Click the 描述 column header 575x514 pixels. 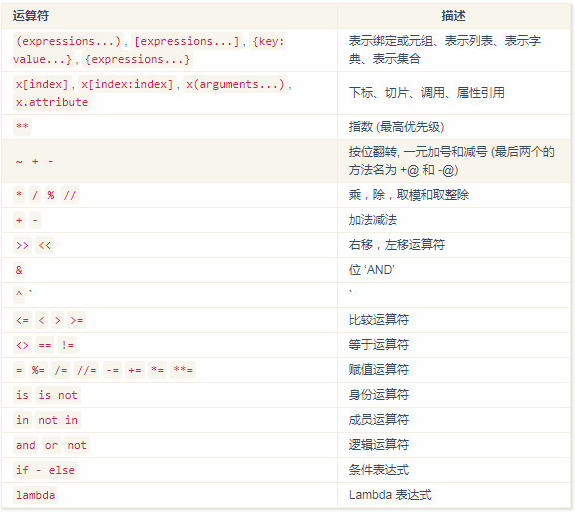coord(453,16)
